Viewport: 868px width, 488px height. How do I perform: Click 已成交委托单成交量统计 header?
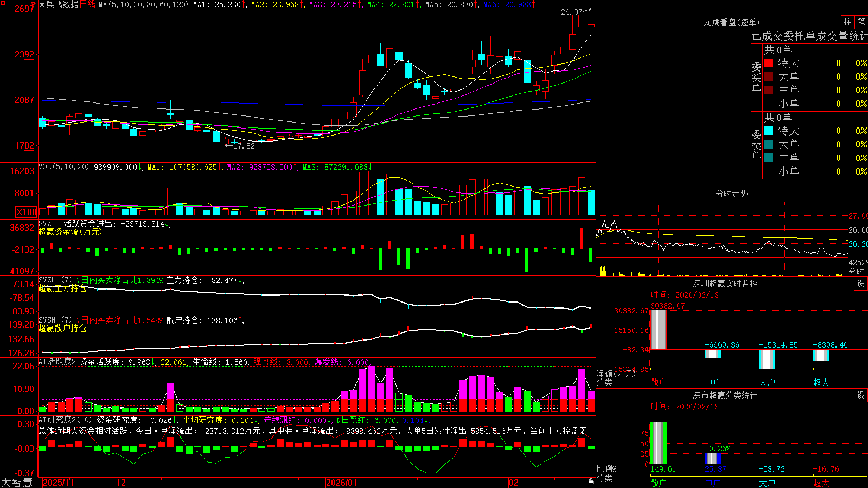coord(809,36)
